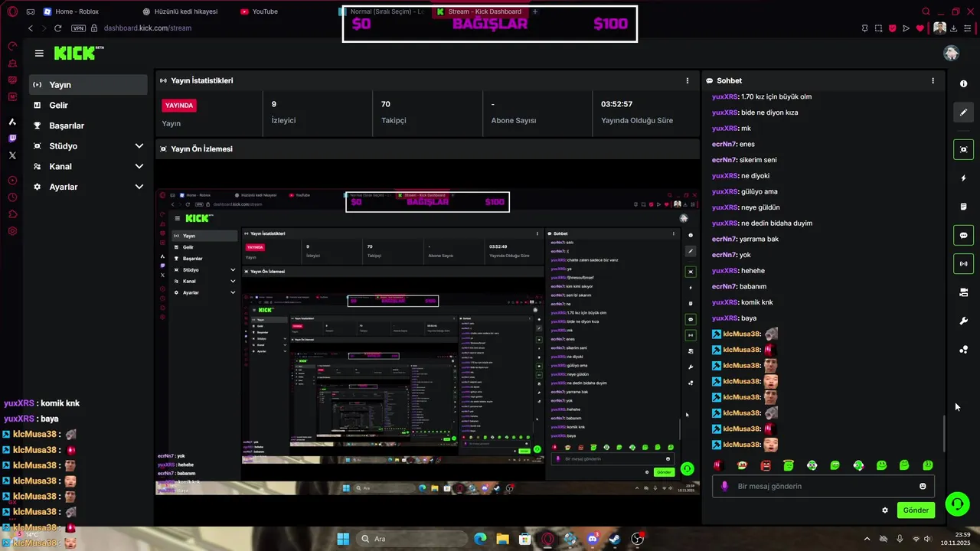The image size is (980, 551).
Task: Click the heart bookmark icon
Action: pyautogui.click(x=920, y=28)
